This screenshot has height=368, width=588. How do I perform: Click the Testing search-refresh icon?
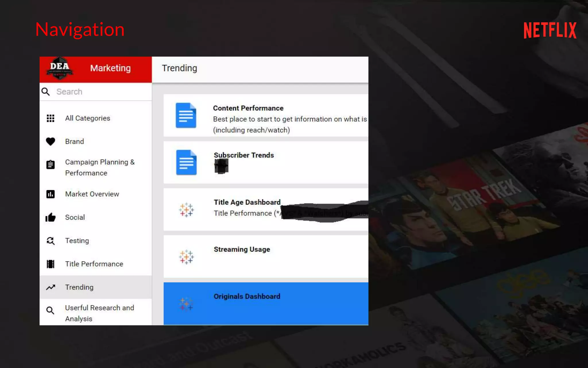(x=51, y=241)
